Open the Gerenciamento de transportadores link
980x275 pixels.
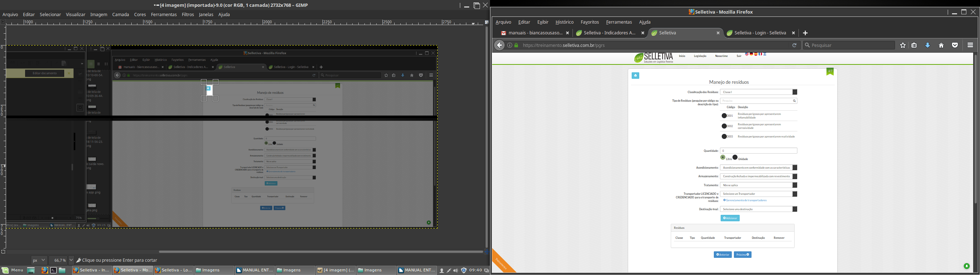coord(746,201)
